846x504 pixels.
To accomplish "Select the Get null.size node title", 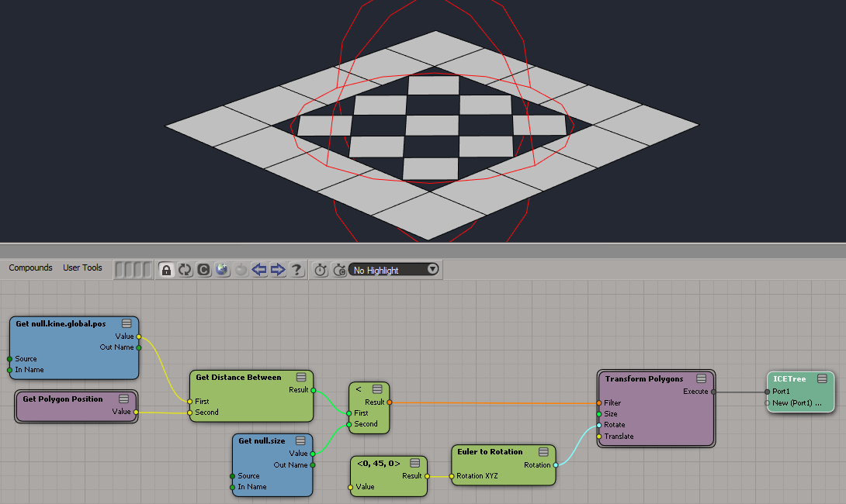I will (x=262, y=441).
